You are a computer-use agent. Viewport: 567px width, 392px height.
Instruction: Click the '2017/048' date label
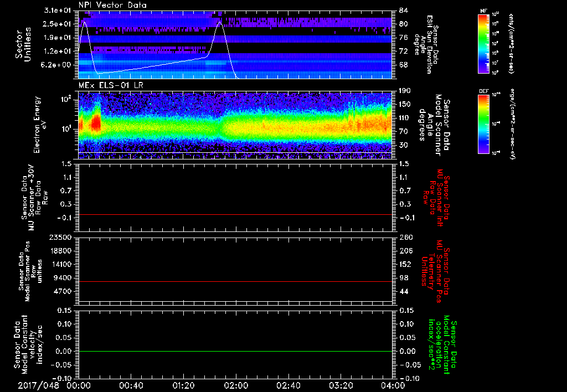[38, 385]
